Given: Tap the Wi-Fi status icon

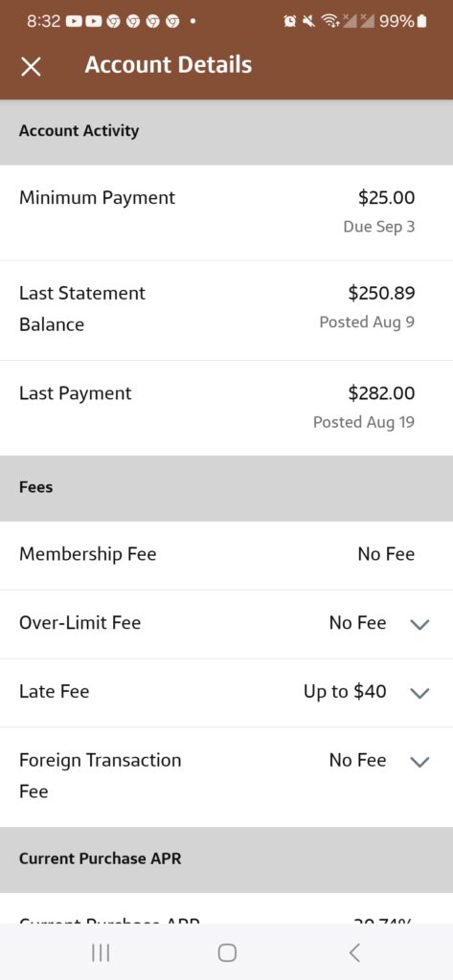Looking at the screenshot, I should click(x=329, y=21).
